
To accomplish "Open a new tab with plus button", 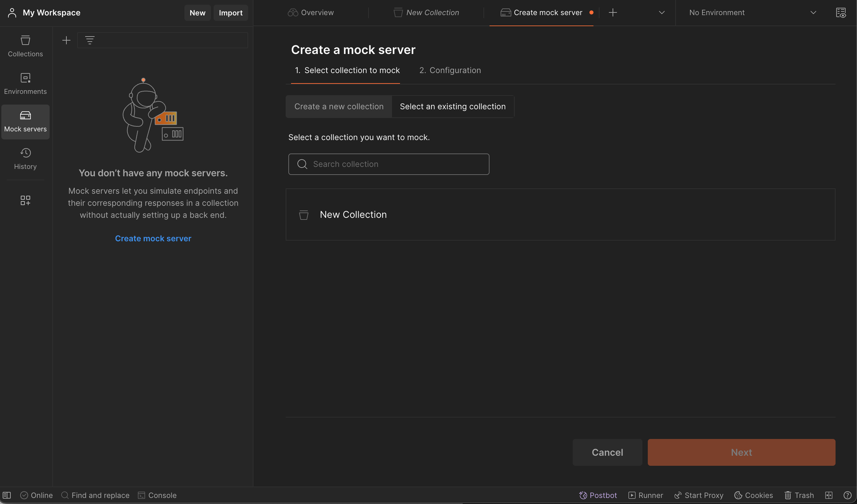I will pos(613,13).
